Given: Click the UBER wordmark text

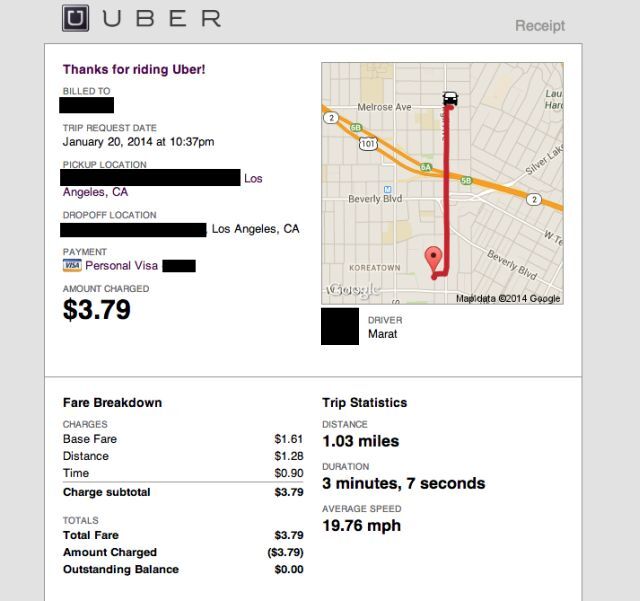Looking at the screenshot, I should pyautogui.click(x=160, y=19).
